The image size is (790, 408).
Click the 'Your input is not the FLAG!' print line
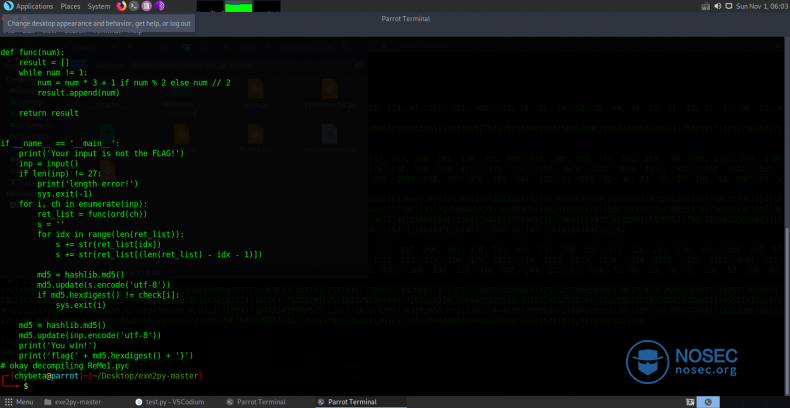tap(101, 153)
